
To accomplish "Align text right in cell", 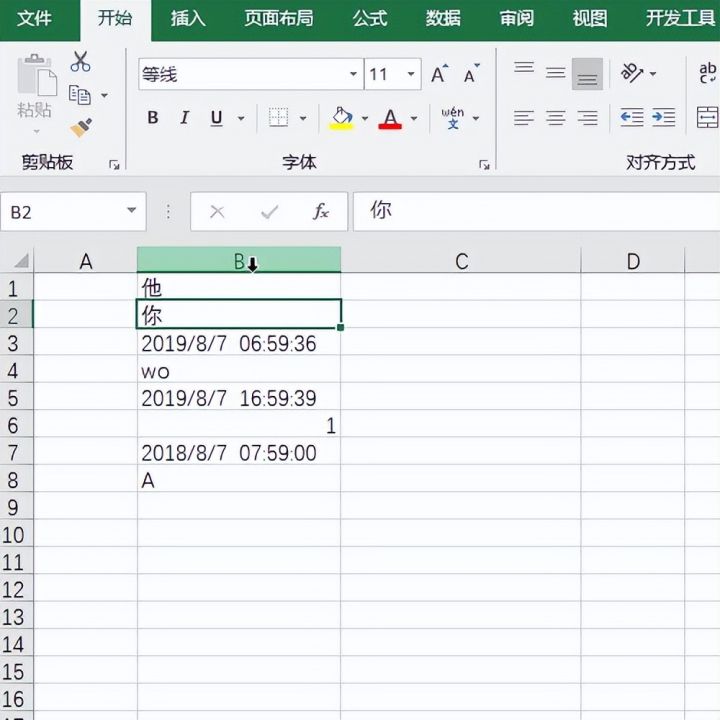I will [587, 118].
